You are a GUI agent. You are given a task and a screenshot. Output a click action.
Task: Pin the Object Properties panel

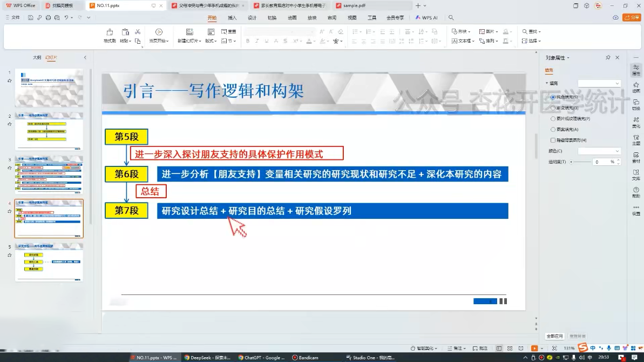tap(608, 57)
